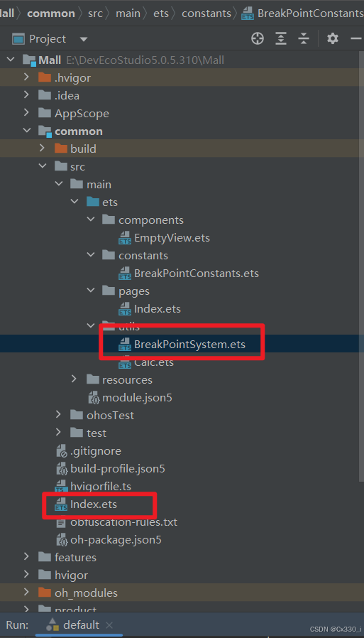Select Calc.ets file
Image resolution: width=364 pixels, height=638 pixels.
click(x=154, y=362)
